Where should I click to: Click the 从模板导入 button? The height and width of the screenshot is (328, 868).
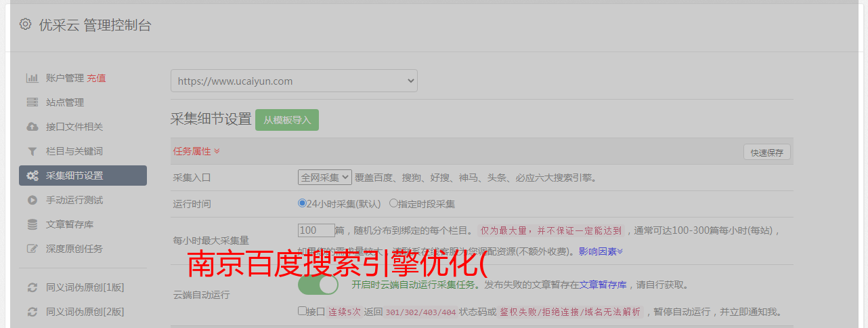(x=287, y=120)
